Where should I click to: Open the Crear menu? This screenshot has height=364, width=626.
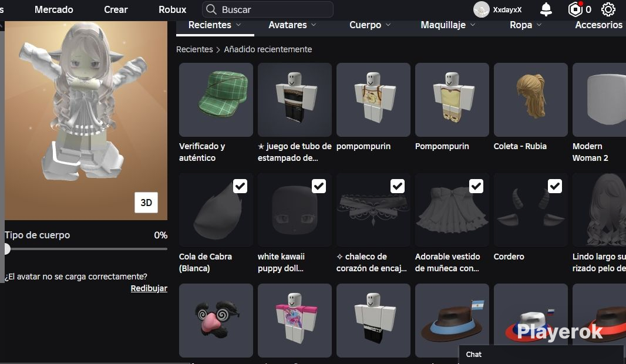click(x=116, y=9)
